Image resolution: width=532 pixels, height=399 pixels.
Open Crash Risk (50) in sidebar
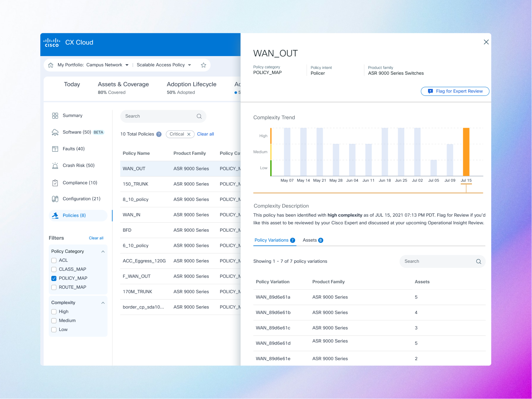79,166
